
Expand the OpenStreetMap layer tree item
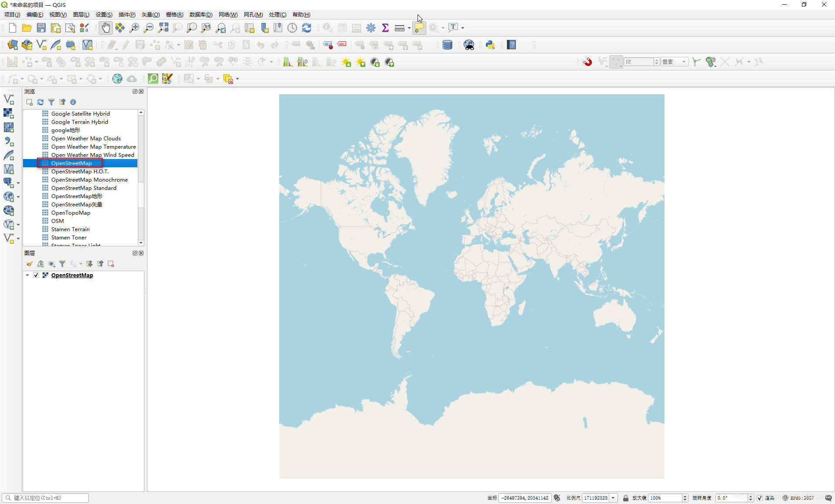(27, 275)
